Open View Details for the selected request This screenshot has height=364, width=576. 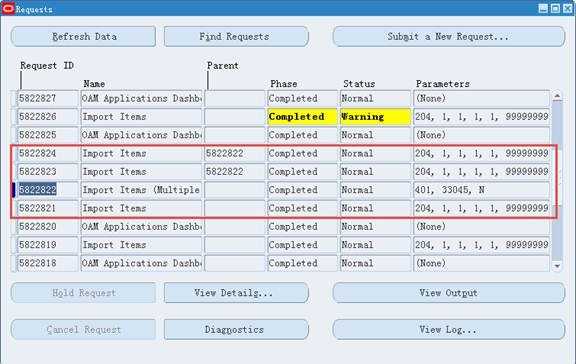click(236, 293)
